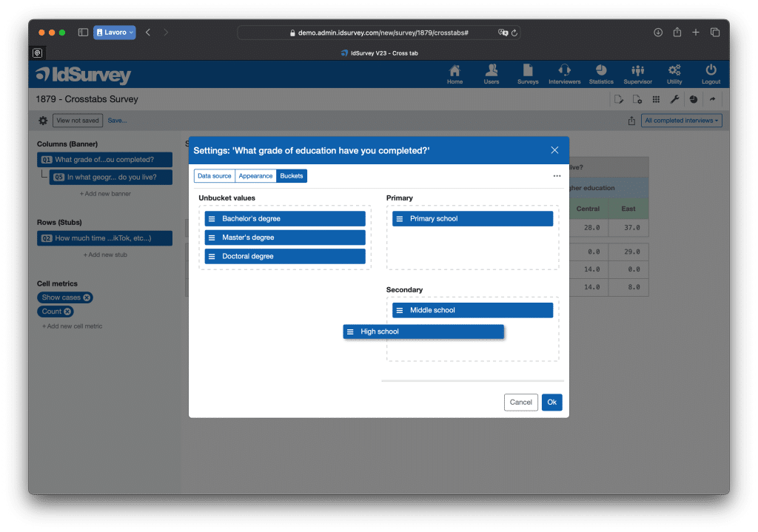Open the three-dot more options menu
Image resolution: width=758 pixels, height=532 pixels.
pyautogui.click(x=557, y=176)
